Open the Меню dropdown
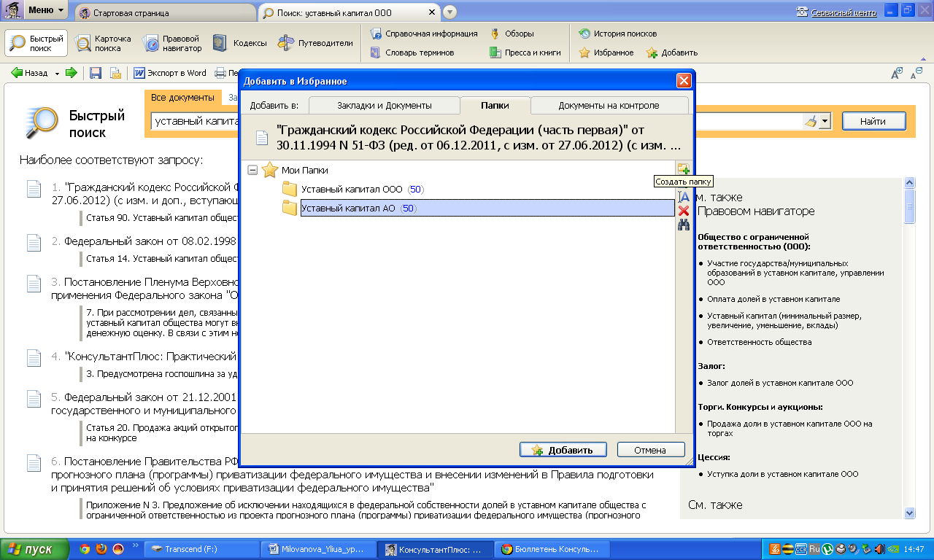The width and height of the screenshot is (934, 560). 46,11
